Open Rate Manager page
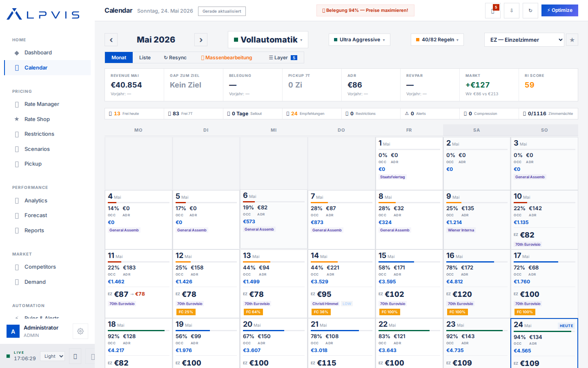Viewport: 588px width, 368px height. coord(47,104)
